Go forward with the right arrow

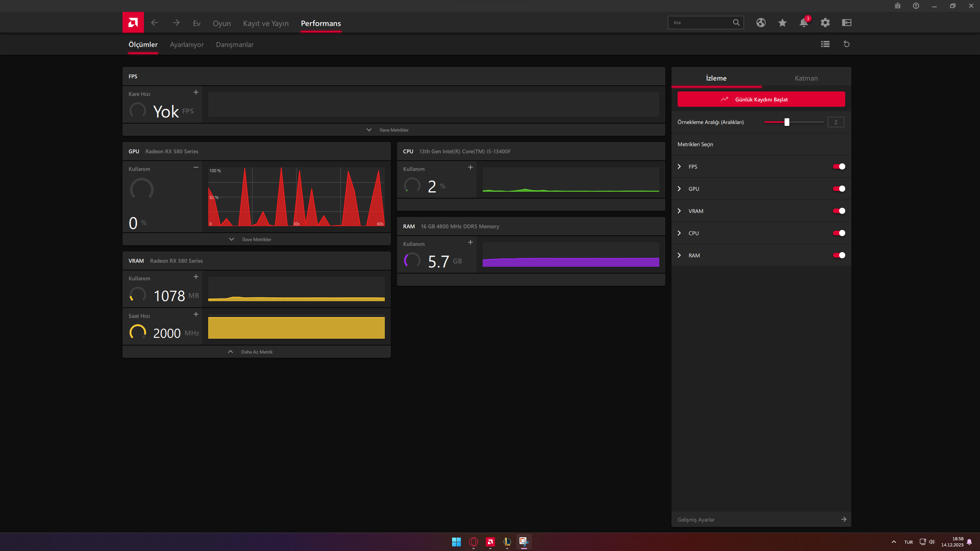[176, 23]
